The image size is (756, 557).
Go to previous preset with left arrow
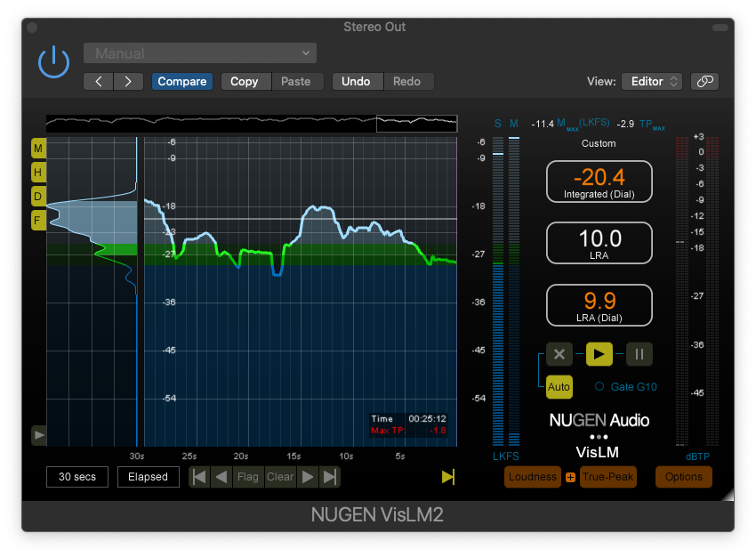click(99, 81)
